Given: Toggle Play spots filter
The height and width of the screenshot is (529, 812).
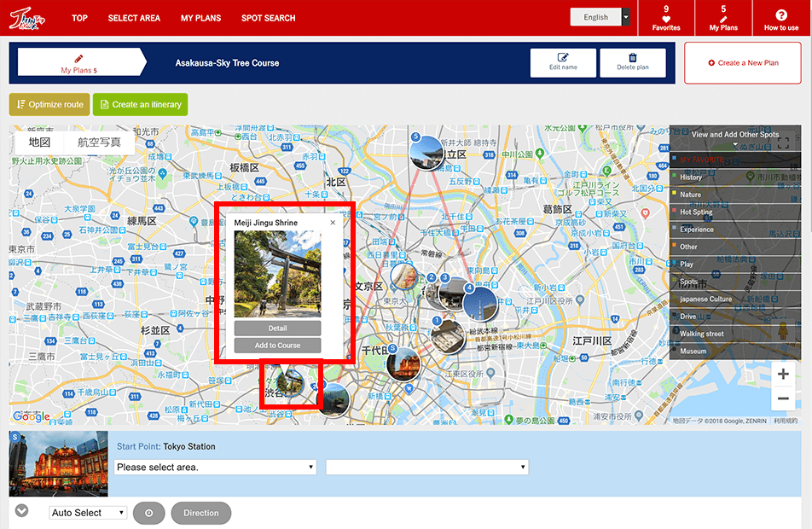Looking at the screenshot, I should click(735, 264).
